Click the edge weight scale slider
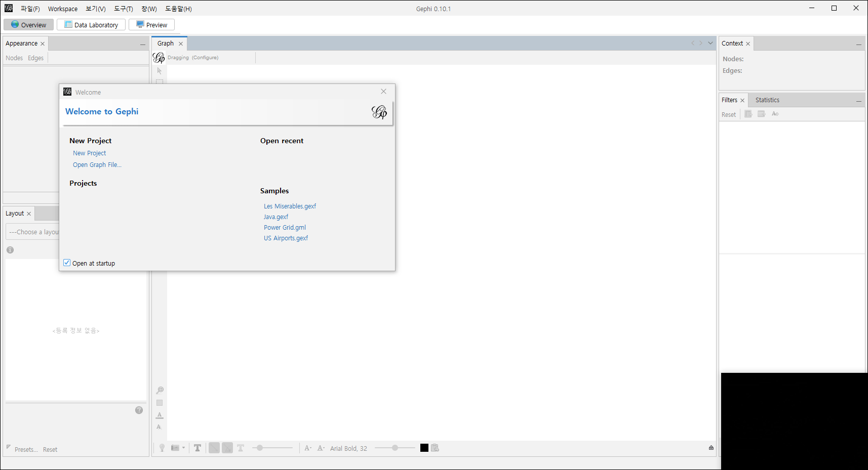 click(272, 448)
